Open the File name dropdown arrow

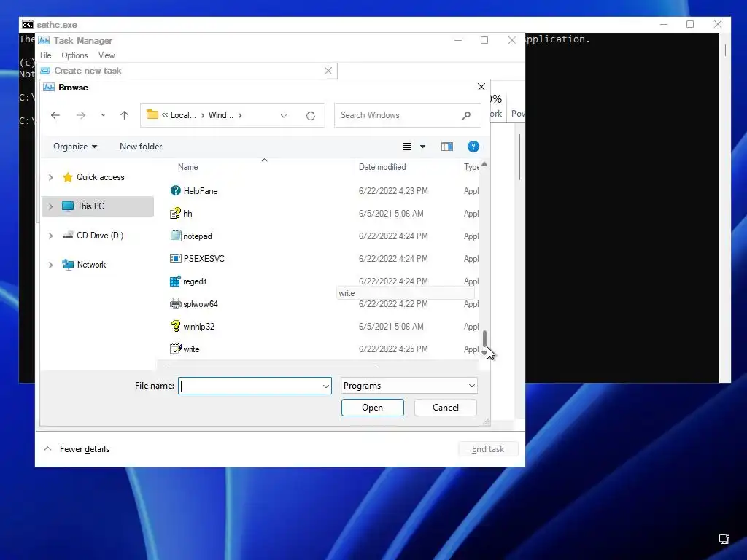[326, 386]
